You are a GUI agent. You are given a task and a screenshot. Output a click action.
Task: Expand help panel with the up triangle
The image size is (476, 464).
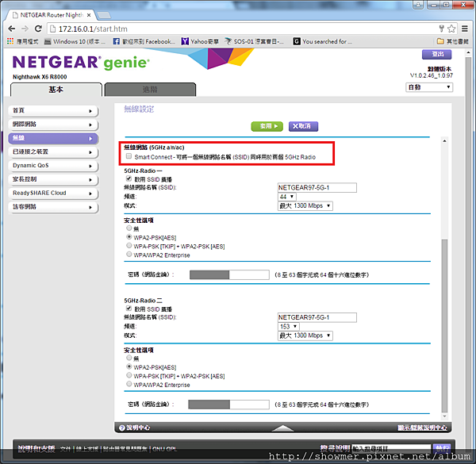click(x=282, y=428)
